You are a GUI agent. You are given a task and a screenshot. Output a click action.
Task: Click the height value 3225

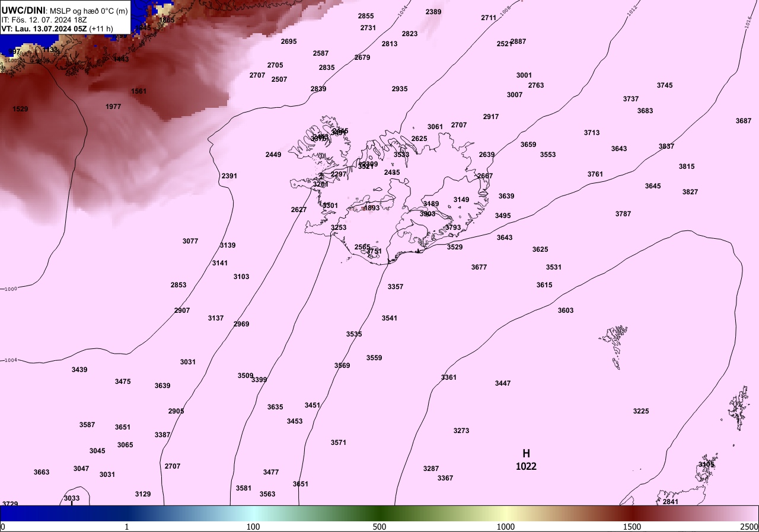pos(641,411)
